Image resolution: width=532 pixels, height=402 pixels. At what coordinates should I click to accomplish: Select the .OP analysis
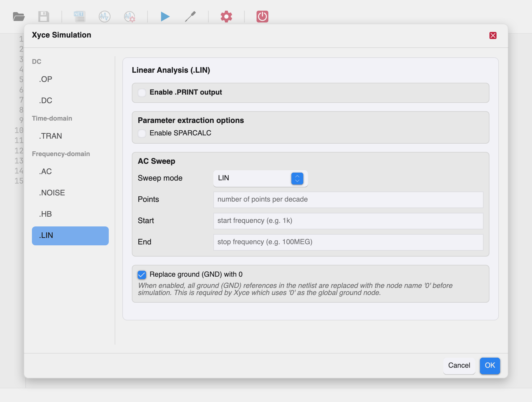[70, 79]
